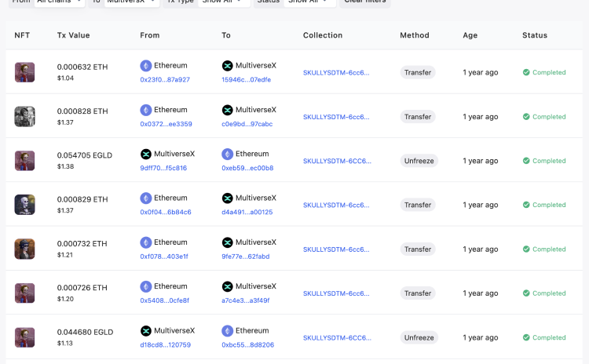The height and width of the screenshot is (364, 589).
Task: Click the Ethereum icon above address 0xeb59...ec00b8
Action: tap(227, 154)
